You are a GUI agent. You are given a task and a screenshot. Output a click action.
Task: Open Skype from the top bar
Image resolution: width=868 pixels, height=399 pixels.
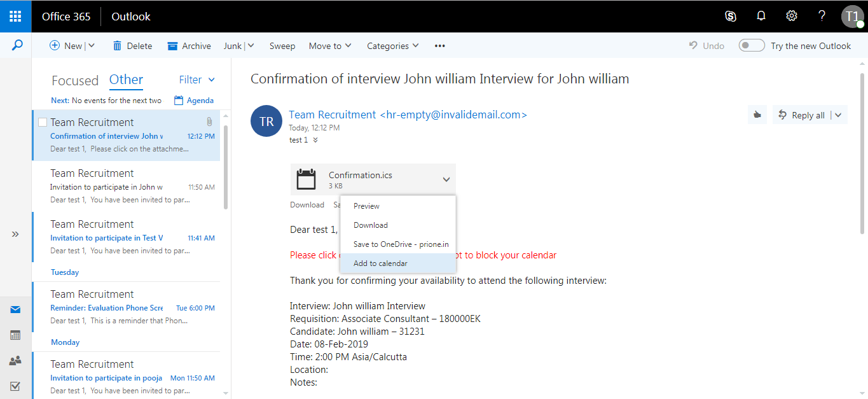731,17
